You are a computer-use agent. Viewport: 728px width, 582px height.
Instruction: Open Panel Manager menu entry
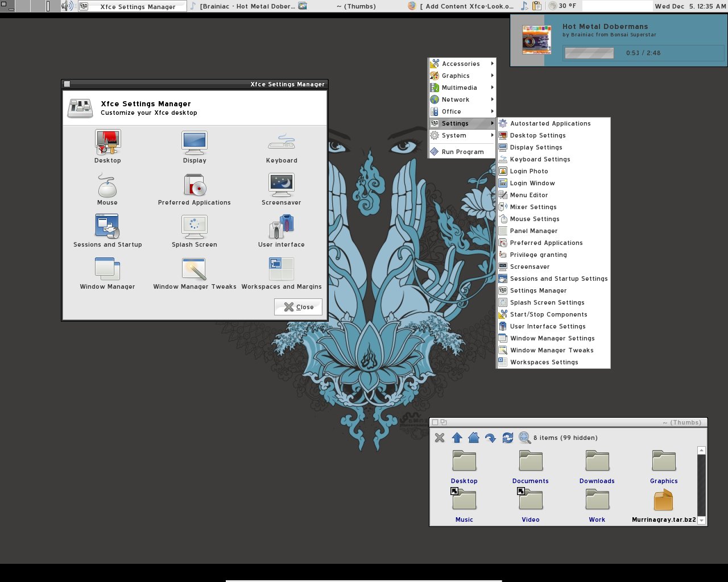pos(553,231)
